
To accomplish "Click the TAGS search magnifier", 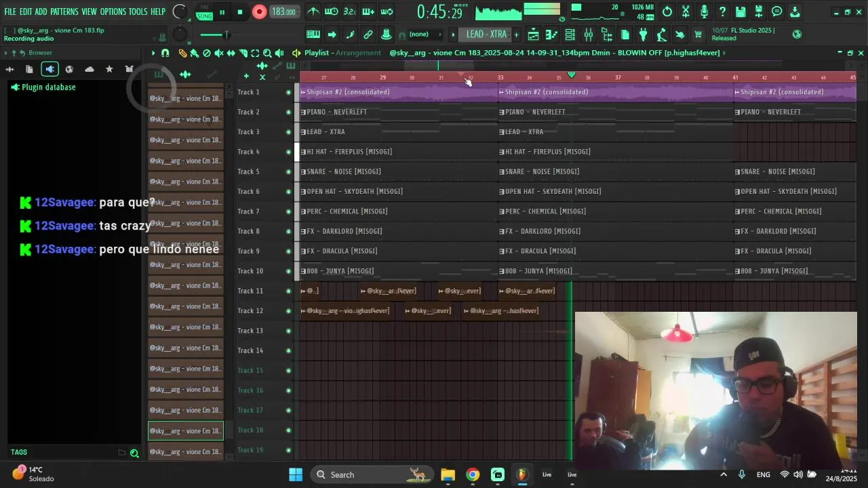I will (134, 453).
